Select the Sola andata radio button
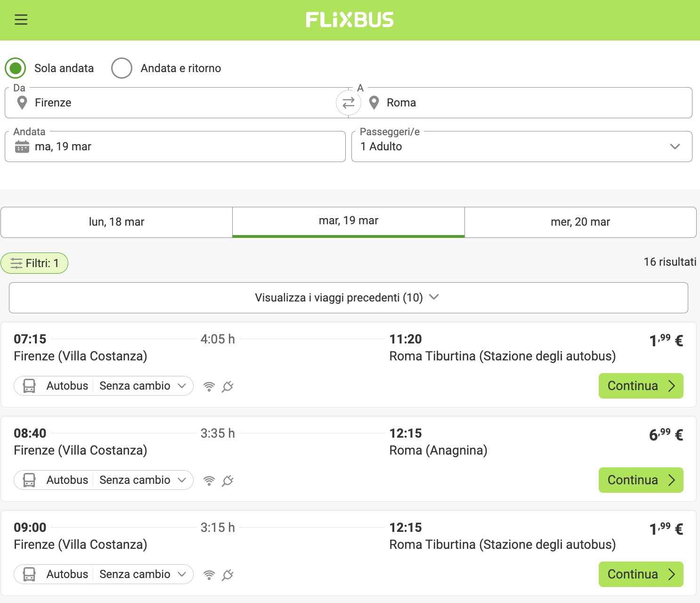Screen dimensions: 700x603 click(16, 68)
